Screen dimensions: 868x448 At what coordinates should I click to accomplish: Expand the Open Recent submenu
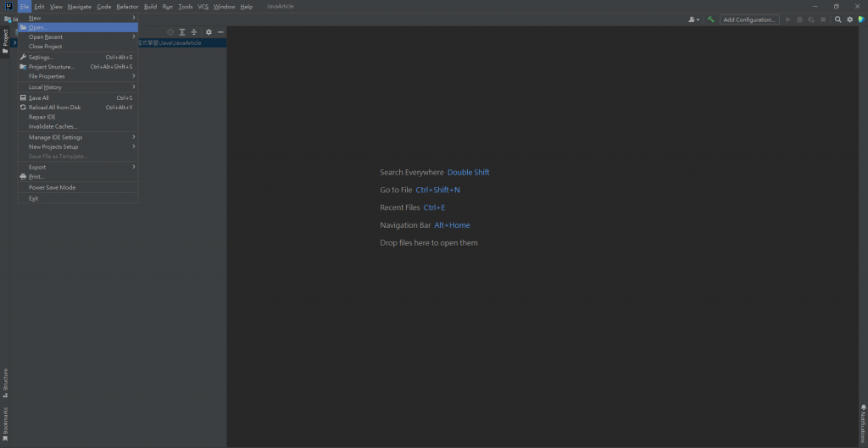78,36
